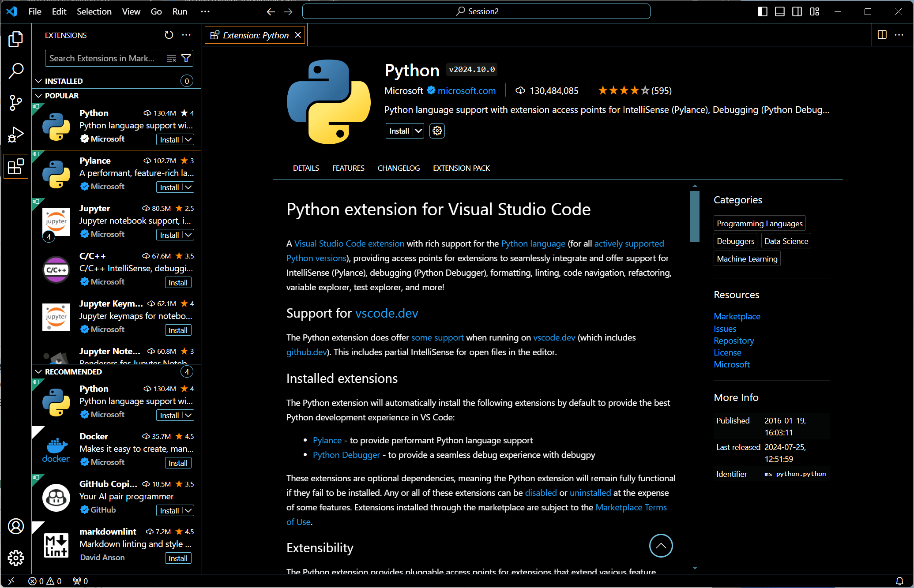The height and width of the screenshot is (588, 914).
Task: Open the Source Control view icon
Action: pos(16,103)
